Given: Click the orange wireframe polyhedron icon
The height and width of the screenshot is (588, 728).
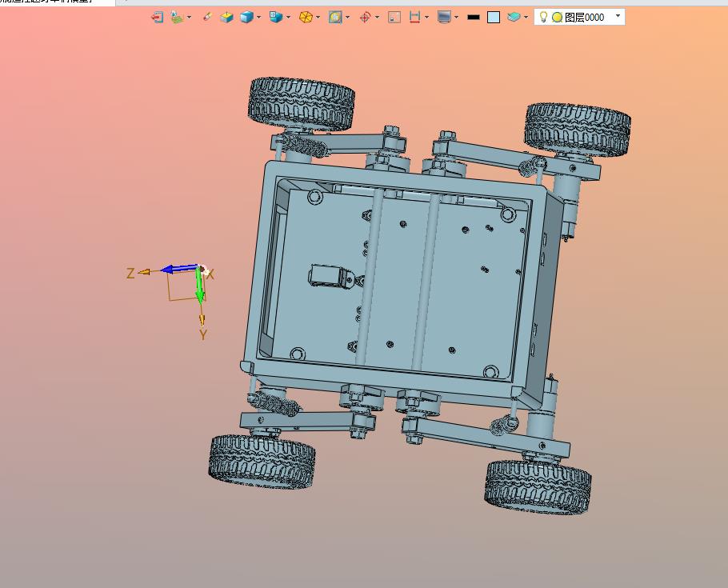Looking at the screenshot, I should coord(306,18).
